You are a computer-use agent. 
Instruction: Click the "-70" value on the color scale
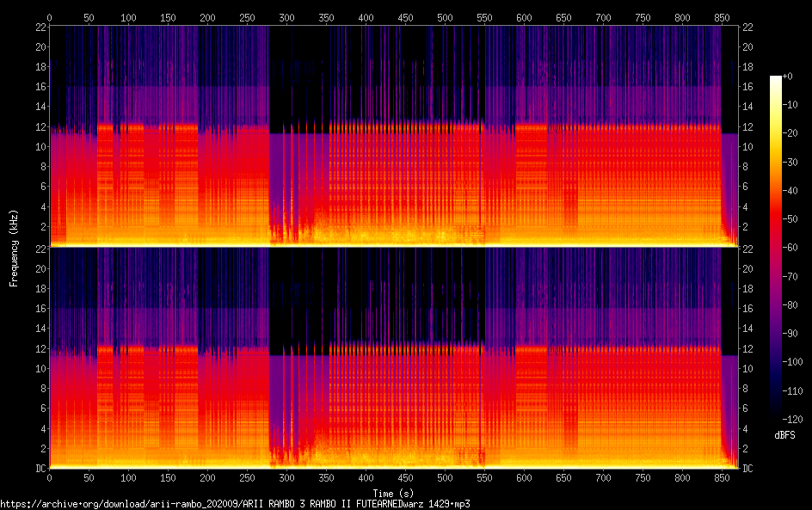point(790,276)
